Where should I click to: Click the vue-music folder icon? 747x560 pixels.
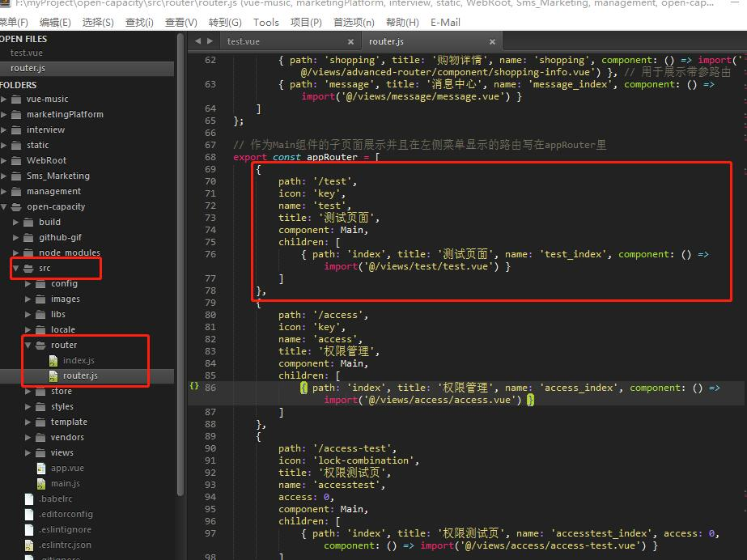click(17, 99)
